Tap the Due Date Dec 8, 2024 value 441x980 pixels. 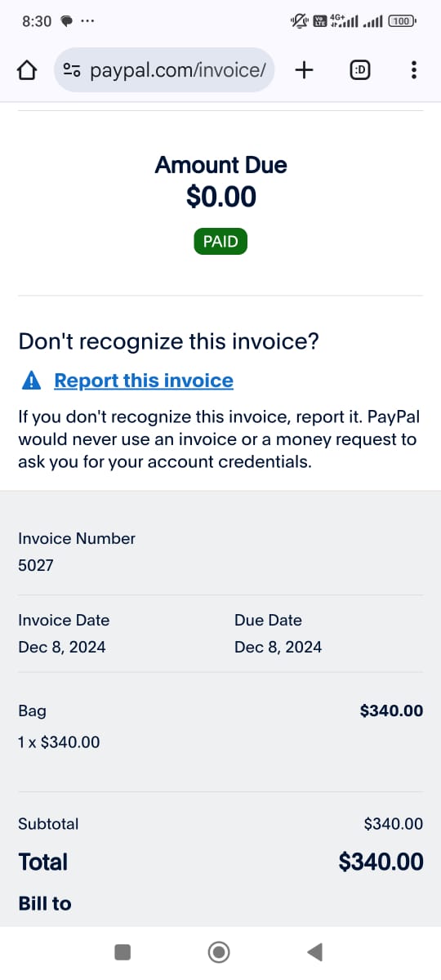[278, 647]
